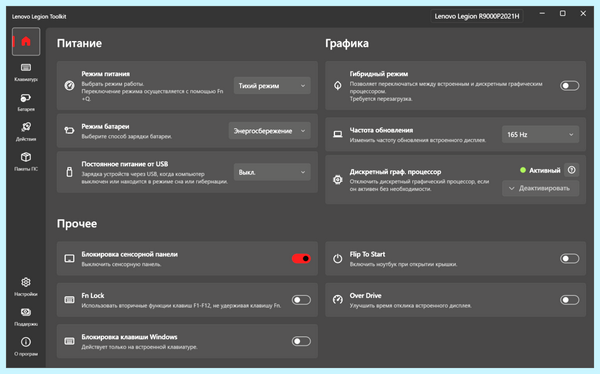Image resolution: width=600 pixels, height=374 pixels.
Task: Click the power icon beside Flip To Start
Action: pyautogui.click(x=338, y=258)
